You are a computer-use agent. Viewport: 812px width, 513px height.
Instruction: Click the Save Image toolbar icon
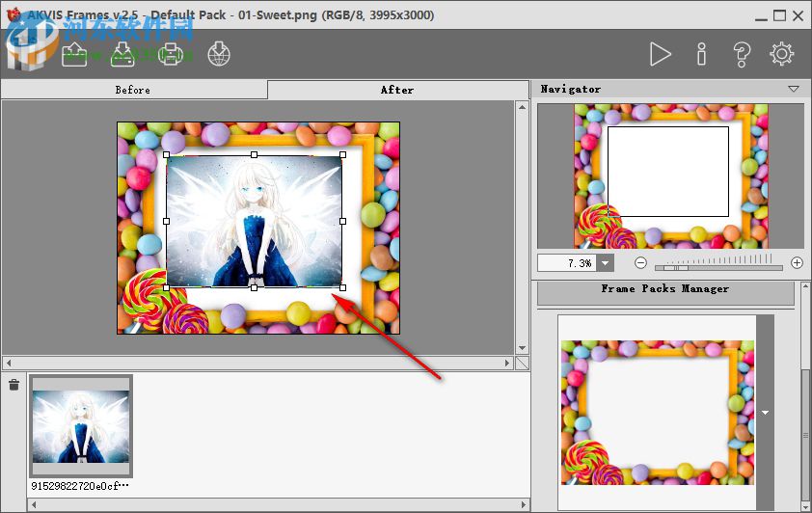[x=122, y=54]
